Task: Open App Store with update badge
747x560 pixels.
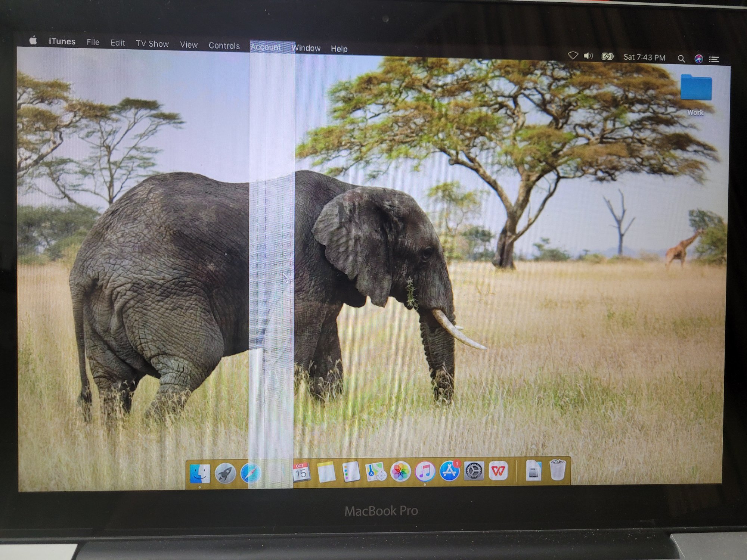Action: click(449, 471)
